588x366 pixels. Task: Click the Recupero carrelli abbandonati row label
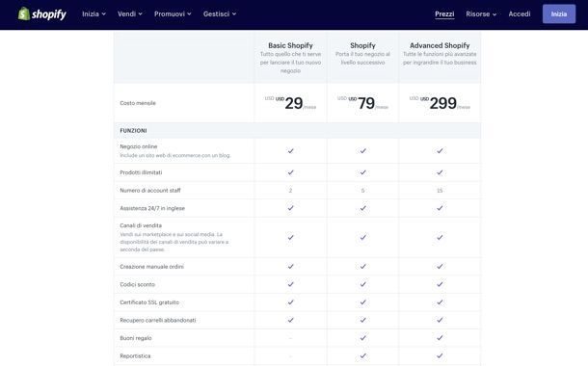(158, 321)
